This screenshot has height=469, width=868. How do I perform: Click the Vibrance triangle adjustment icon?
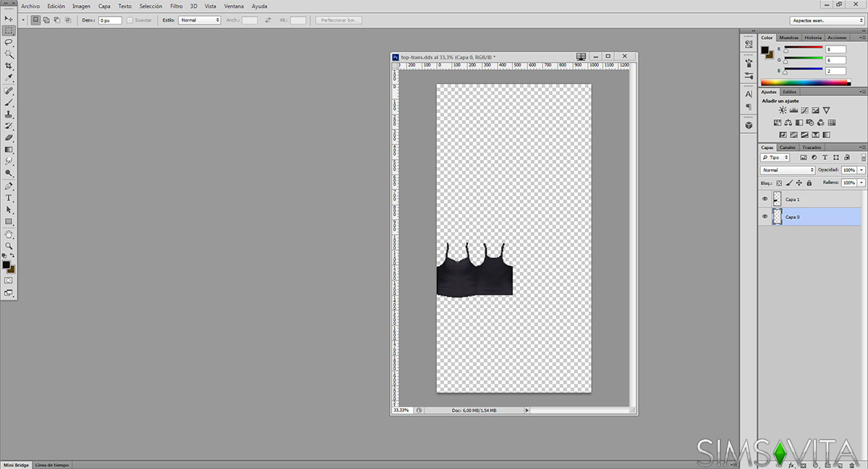click(826, 111)
